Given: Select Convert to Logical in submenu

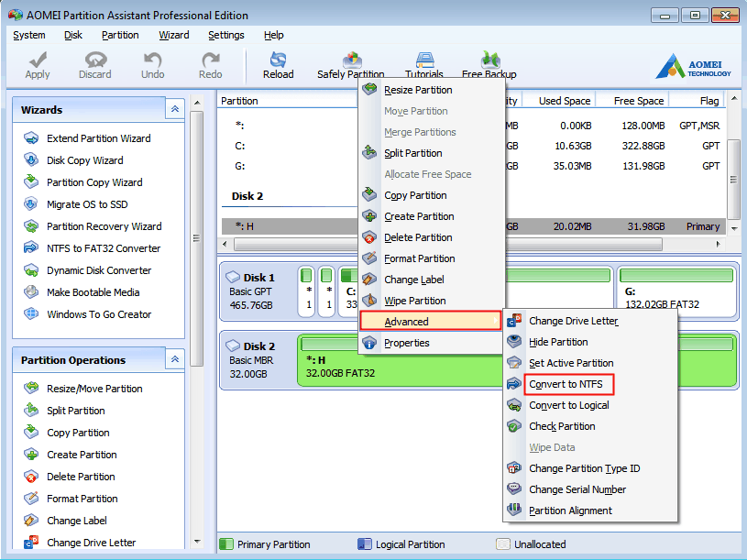Looking at the screenshot, I should (590, 405).
